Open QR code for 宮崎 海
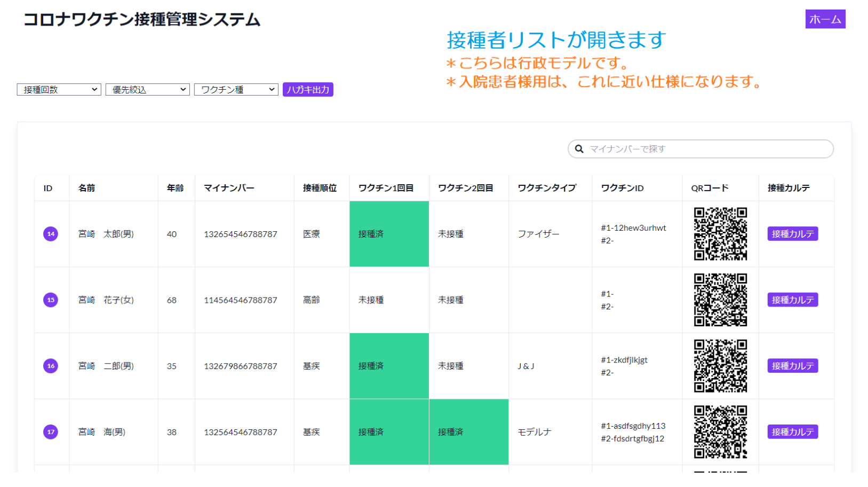868x487 pixels. point(720,432)
